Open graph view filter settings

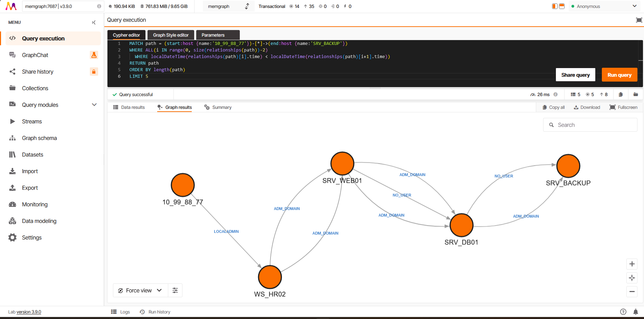pos(175,290)
